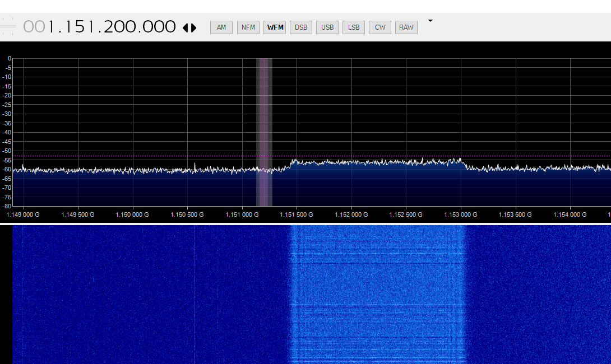Select AM demodulation mode

(221, 27)
